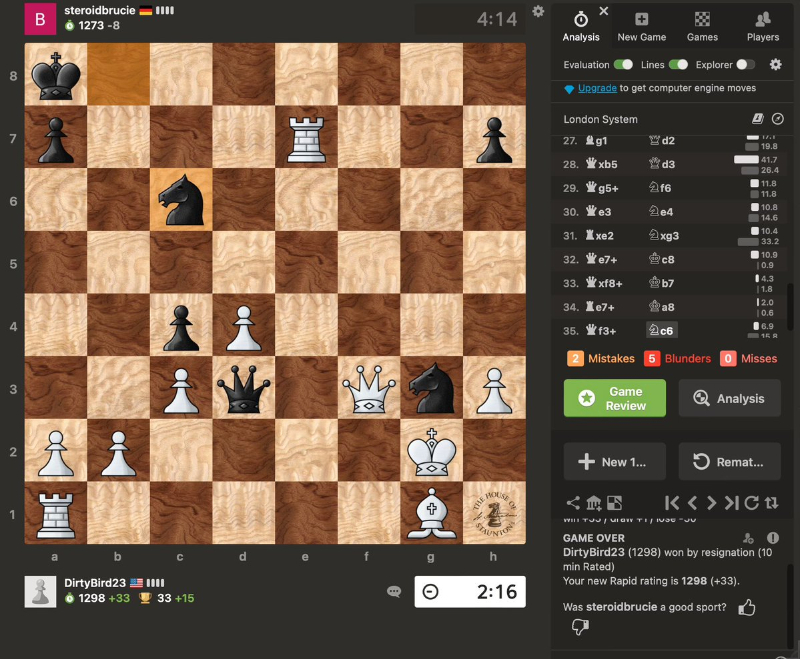Enable the Explorer toggle
800x659 pixels.
(x=745, y=64)
